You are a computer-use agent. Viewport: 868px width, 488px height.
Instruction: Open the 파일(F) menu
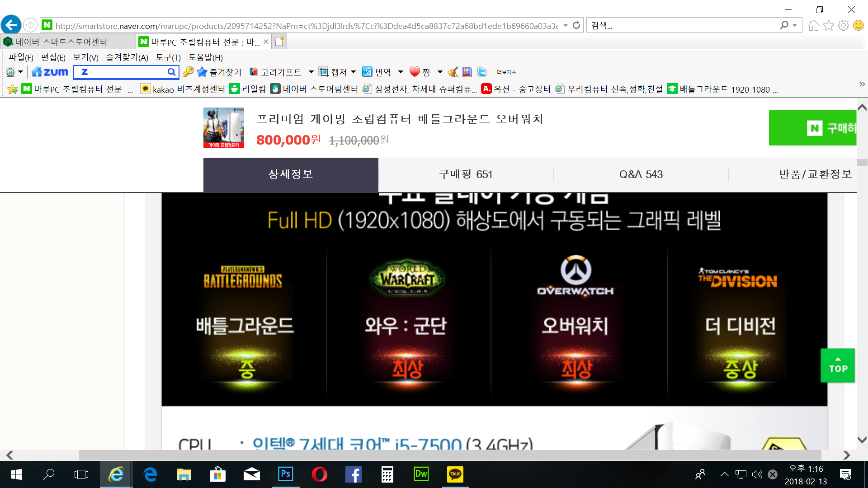21,57
